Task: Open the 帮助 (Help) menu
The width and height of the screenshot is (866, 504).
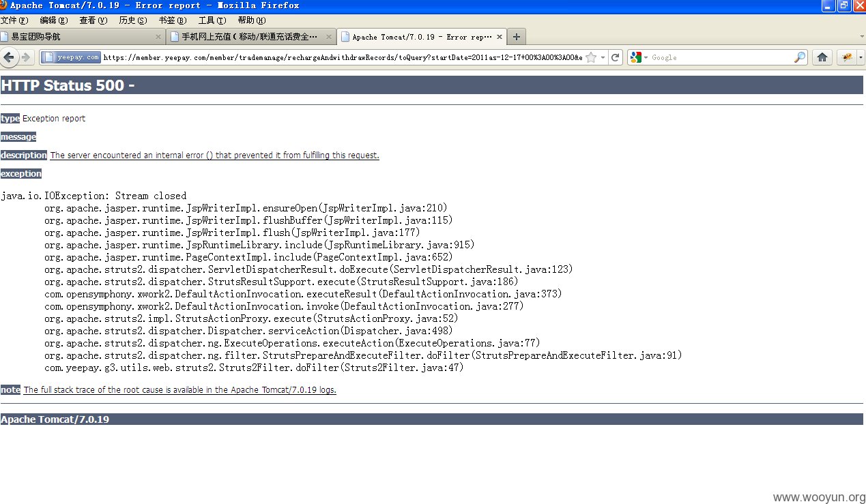Action: pyautogui.click(x=252, y=20)
